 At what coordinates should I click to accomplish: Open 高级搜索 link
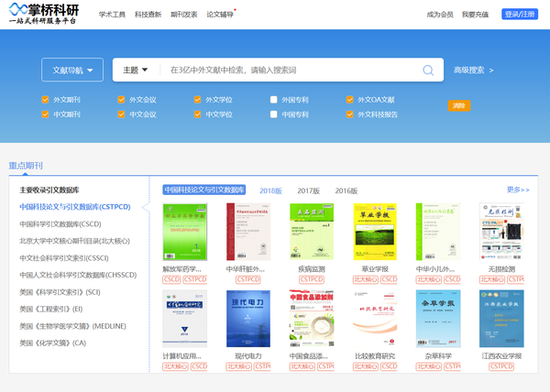click(x=473, y=70)
